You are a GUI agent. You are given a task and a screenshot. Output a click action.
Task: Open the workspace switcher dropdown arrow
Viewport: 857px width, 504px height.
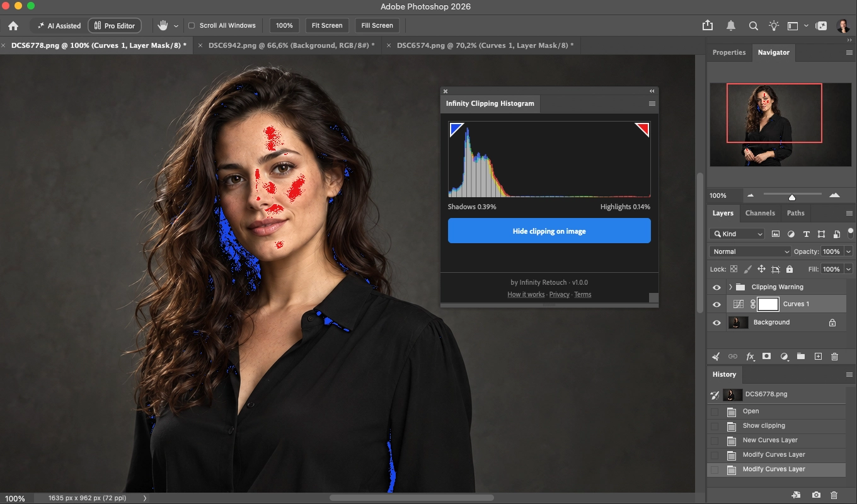806,26
